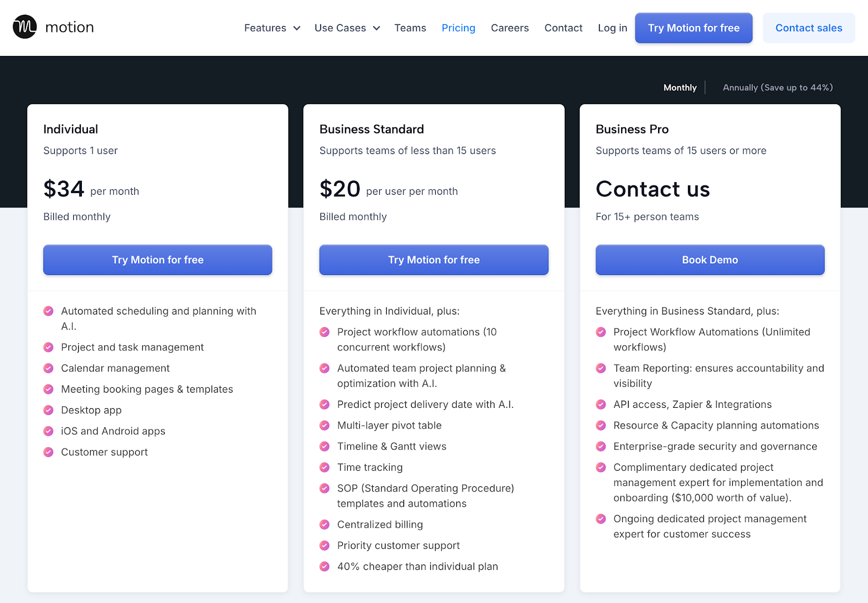Viewport: 868px width, 603px height.
Task: Click the checkmark beside "Team Reporting"
Action: point(601,368)
